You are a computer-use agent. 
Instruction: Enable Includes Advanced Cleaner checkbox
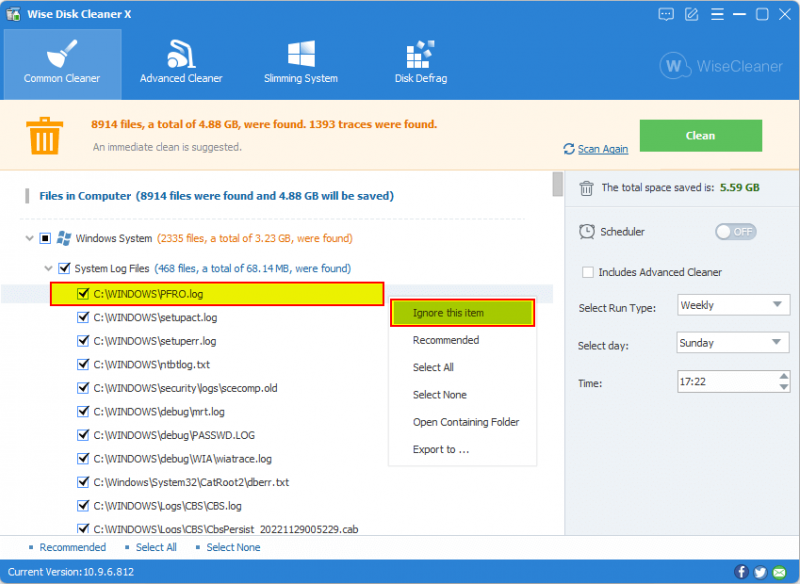(x=588, y=272)
